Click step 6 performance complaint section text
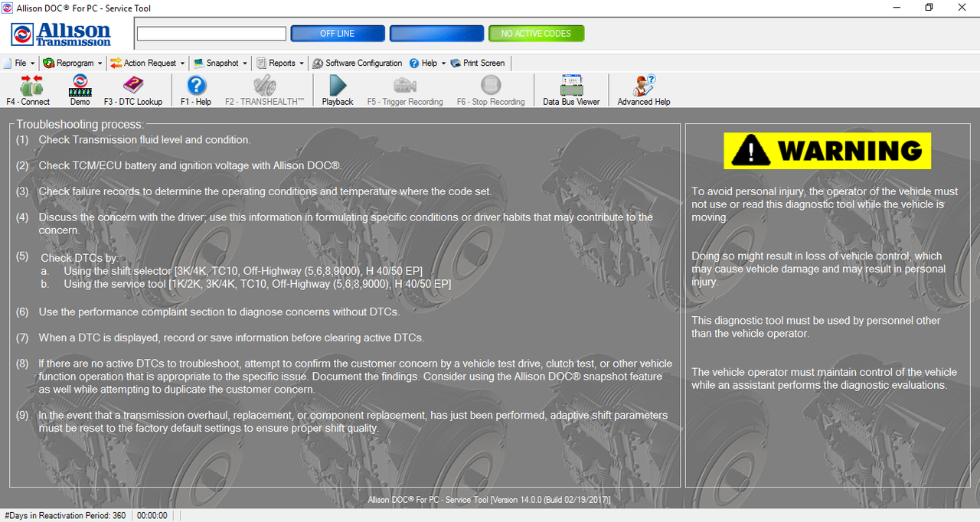Viewport: 980px width, 522px height. 219,312
